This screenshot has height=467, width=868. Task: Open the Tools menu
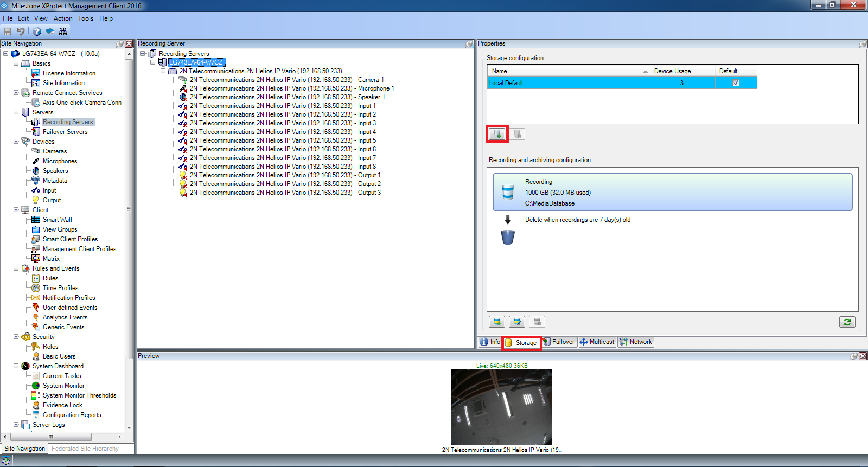[x=85, y=18]
